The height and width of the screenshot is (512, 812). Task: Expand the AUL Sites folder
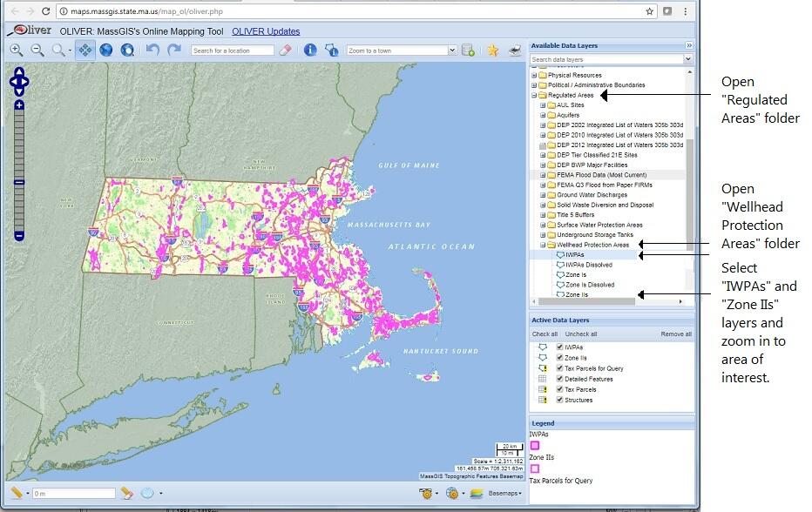click(x=543, y=105)
